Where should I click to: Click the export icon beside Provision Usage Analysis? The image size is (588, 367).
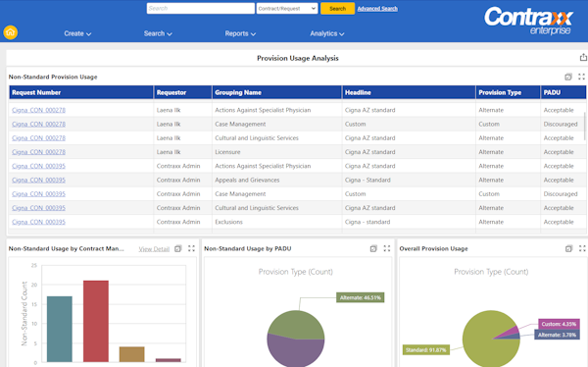click(x=583, y=58)
